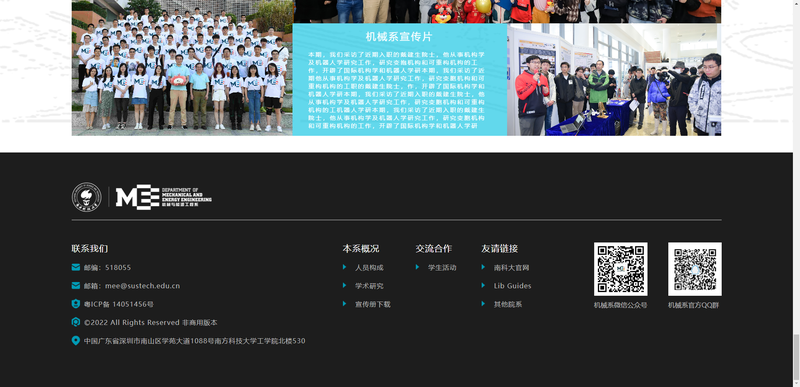The width and height of the screenshot is (800, 387).
Task: Go to 学生活动 page
Action: 442,268
